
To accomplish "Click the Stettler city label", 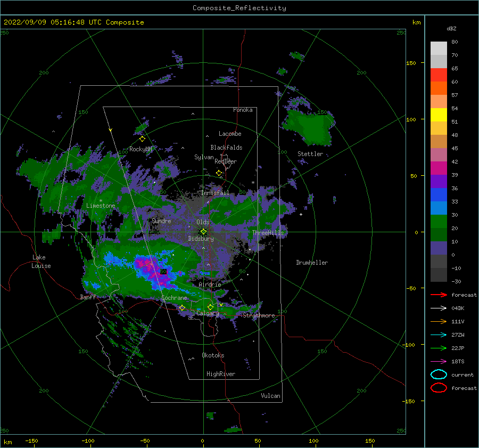I will click(310, 154).
